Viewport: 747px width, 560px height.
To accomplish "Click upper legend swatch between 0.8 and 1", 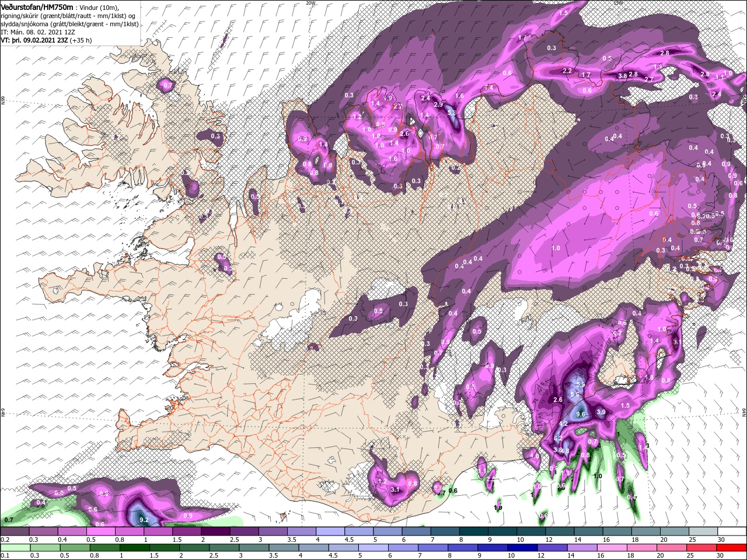I will click(129, 531).
